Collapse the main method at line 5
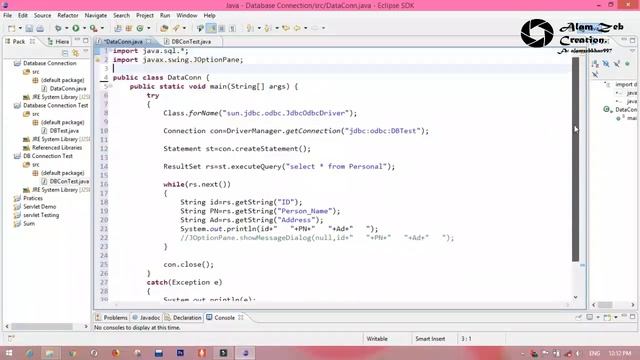 110,86
